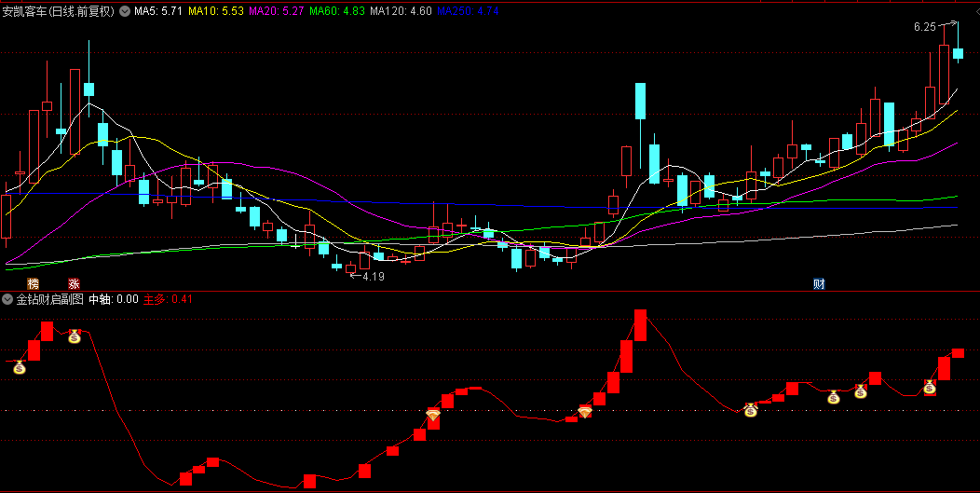Click the 涨 marker icon on the chart
This screenshot has width=980, height=493.
tap(74, 284)
